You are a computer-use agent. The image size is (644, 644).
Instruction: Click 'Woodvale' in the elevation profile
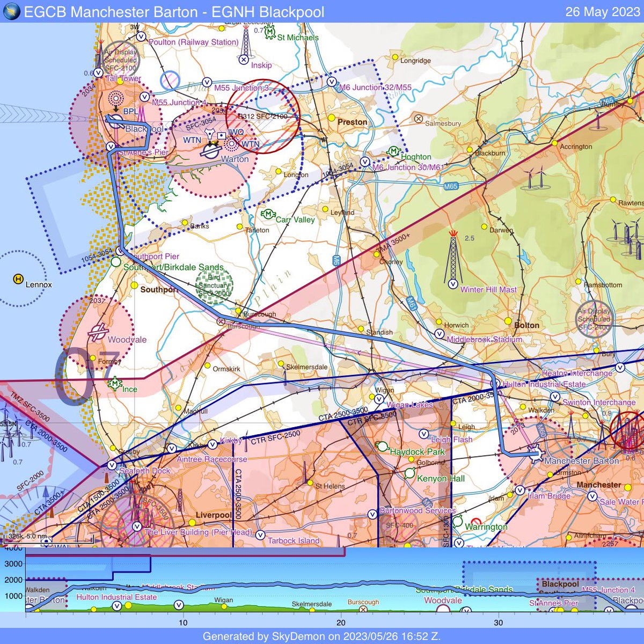pos(443,600)
